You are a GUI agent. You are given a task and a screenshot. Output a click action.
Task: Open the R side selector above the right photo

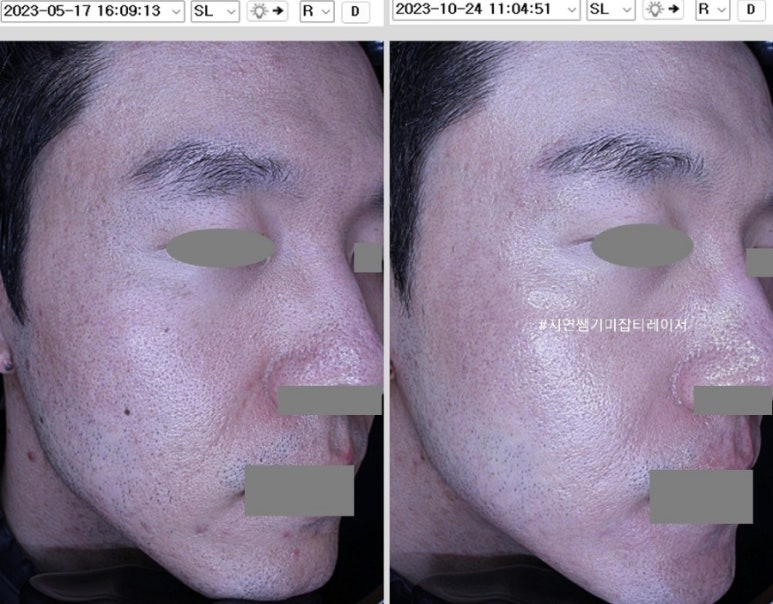(712, 10)
